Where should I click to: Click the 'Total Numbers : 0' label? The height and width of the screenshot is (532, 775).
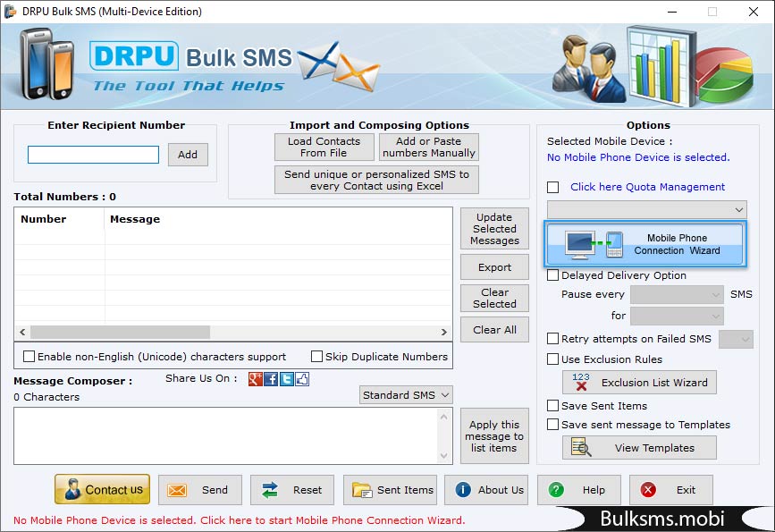pos(64,197)
